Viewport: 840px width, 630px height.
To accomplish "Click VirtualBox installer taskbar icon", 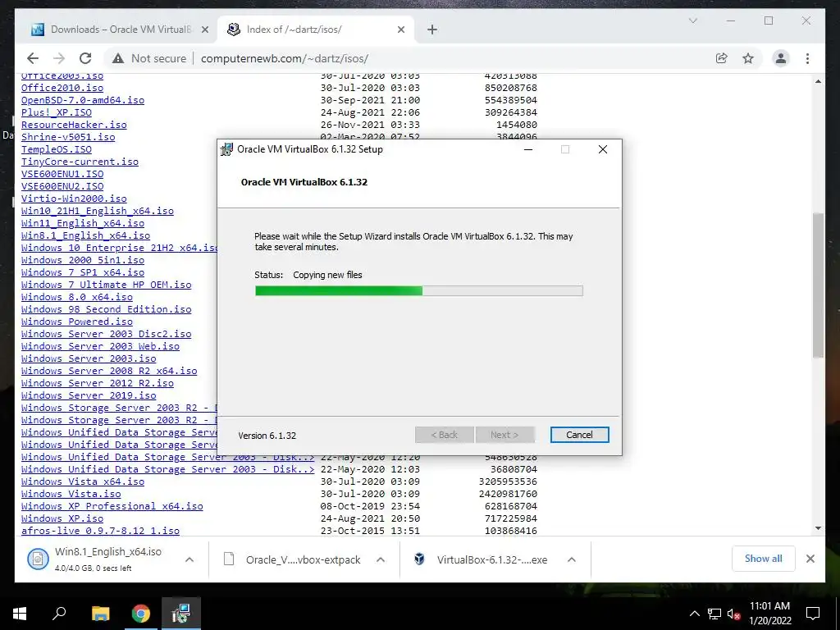I will pyautogui.click(x=181, y=614).
